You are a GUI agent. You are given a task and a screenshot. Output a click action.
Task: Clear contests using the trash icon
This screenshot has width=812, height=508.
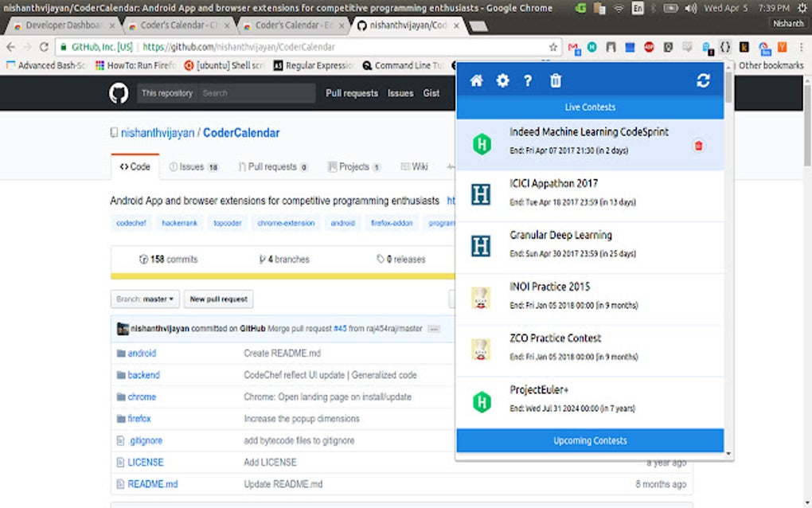coord(555,80)
